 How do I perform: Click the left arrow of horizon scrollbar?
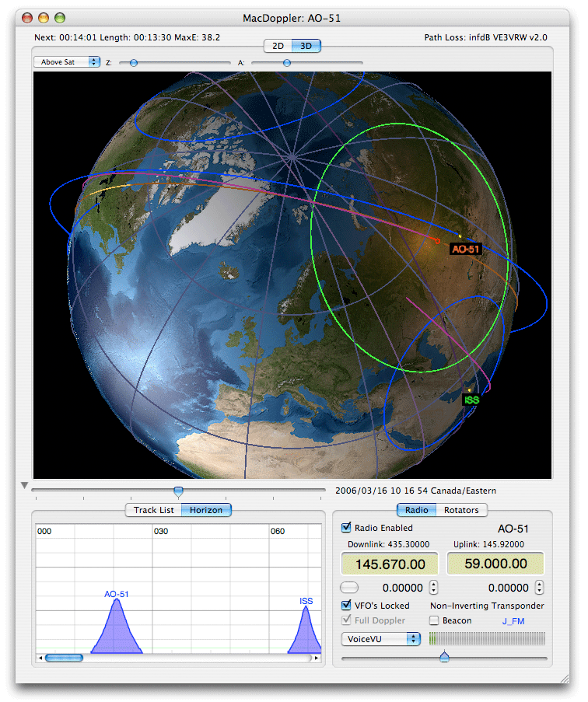pyautogui.click(x=40, y=658)
